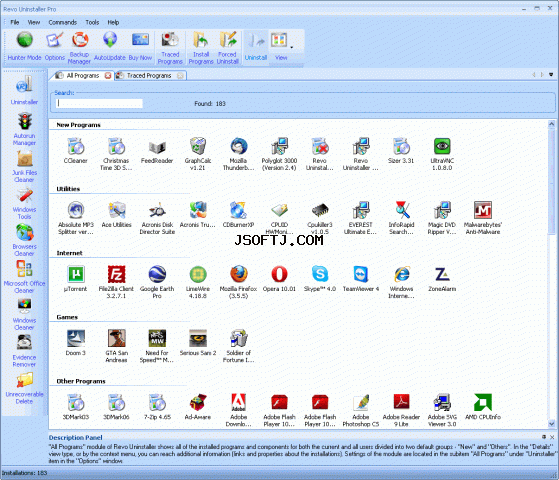This screenshot has width=559, height=480.
Task: Click the program list scrollbar up arrow
Action: [x=551, y=124]
